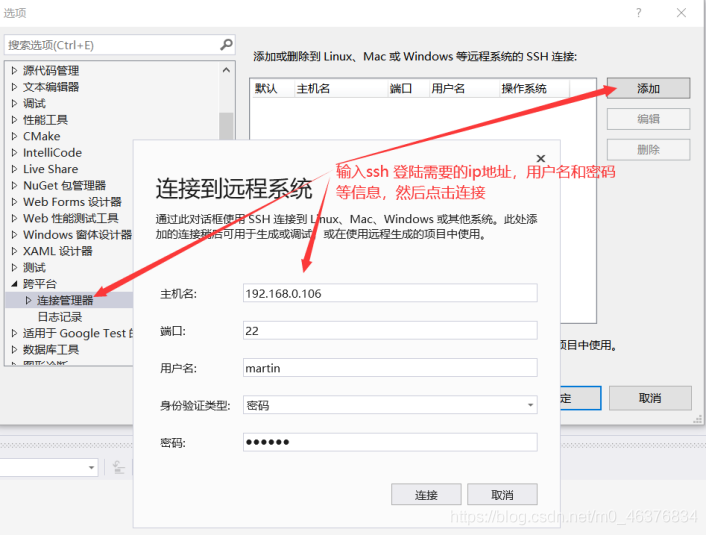The image size is (707, 535).
Task: Click the 主机名 column header
Action: tap(340, 88)
